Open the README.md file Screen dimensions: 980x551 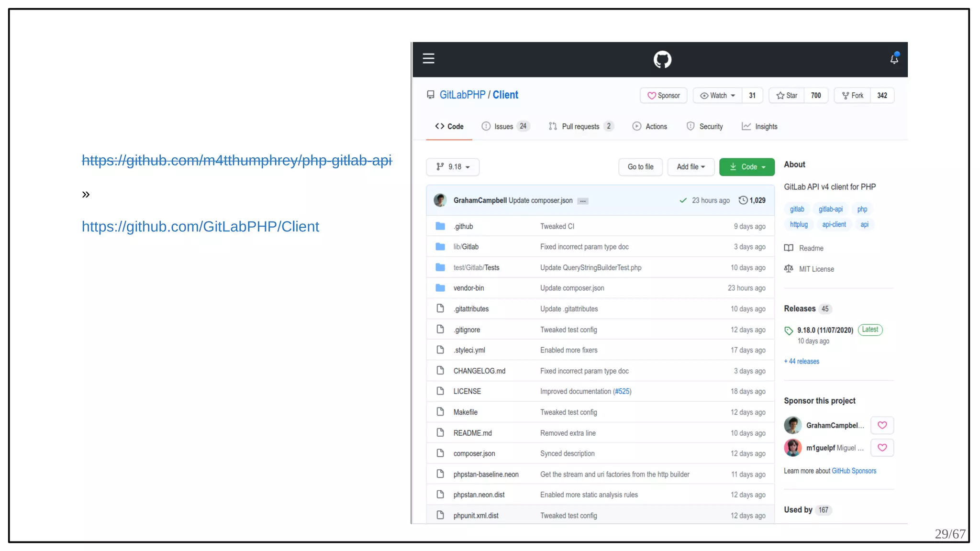[x=472, y=433]
